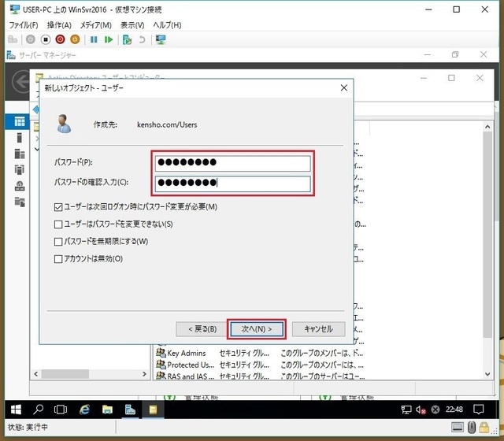The image size is (504, 441).
Task: Click the Enhanced Session monitor toolbar icon
Action: tap(161, 39)
